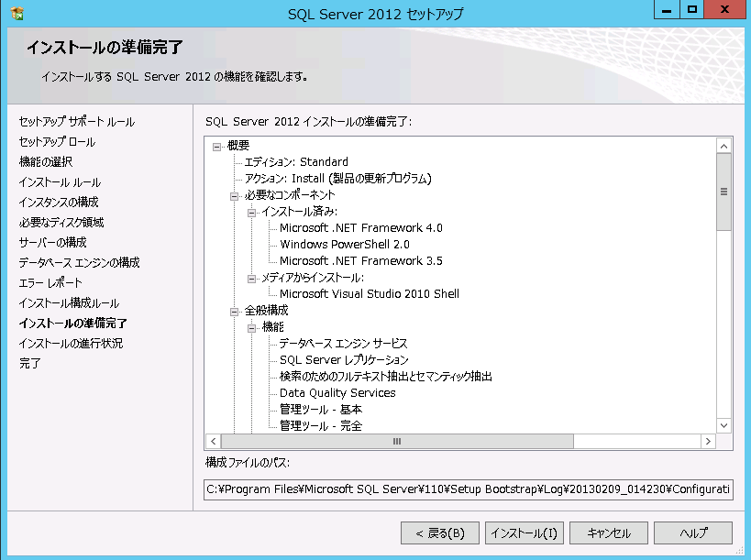Click the < 戻る(B) button
The height and width of the screenshot is (560, 751).
click(439, 533)
